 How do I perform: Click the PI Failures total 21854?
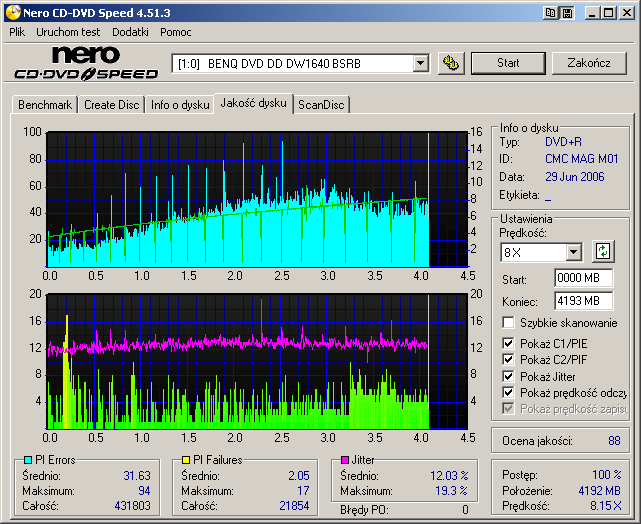click(294, 506)
